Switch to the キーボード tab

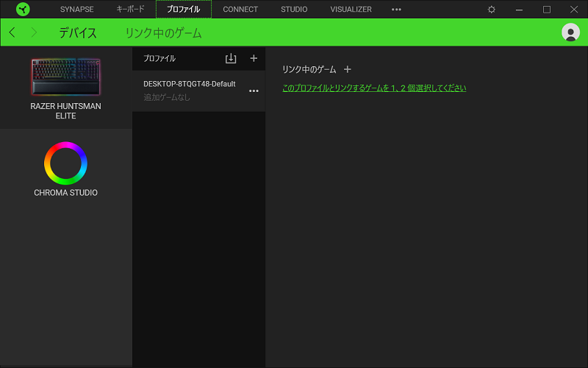pyautogui.click(x=130, y=9)
